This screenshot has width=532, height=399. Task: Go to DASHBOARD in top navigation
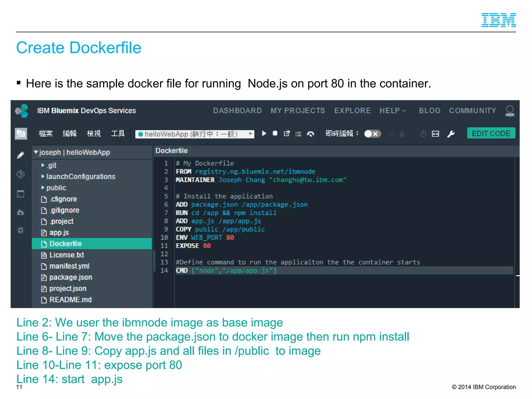tap(237, 111)
